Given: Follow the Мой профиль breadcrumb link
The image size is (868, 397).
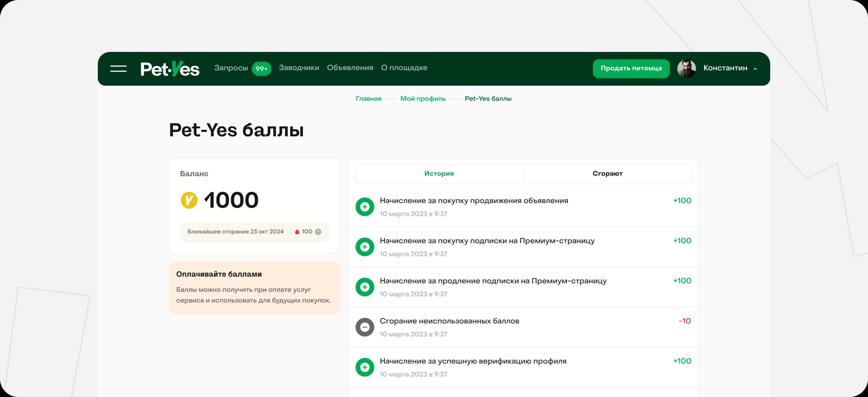Looking at the screenshot, I should (423, 99).
